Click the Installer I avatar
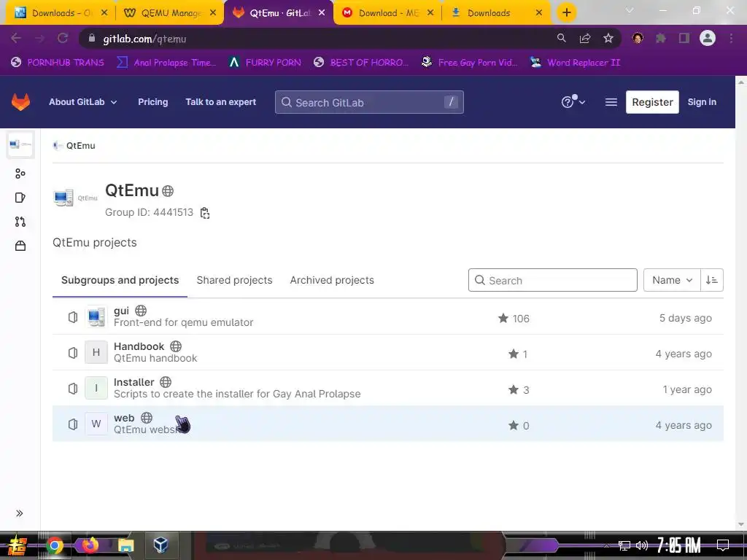The image size is (747, 560). click(x=96, y=388)
